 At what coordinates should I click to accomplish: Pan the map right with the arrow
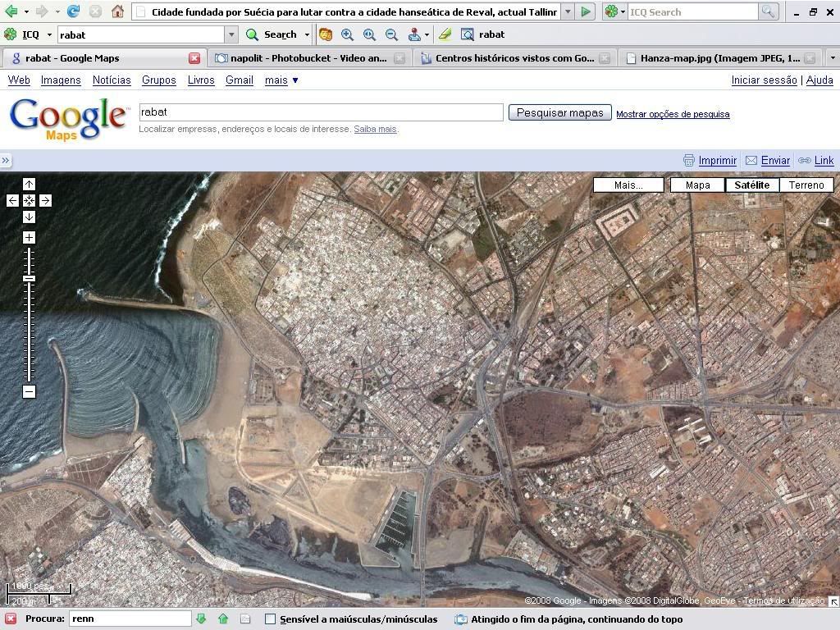click(x=45, y=200)
